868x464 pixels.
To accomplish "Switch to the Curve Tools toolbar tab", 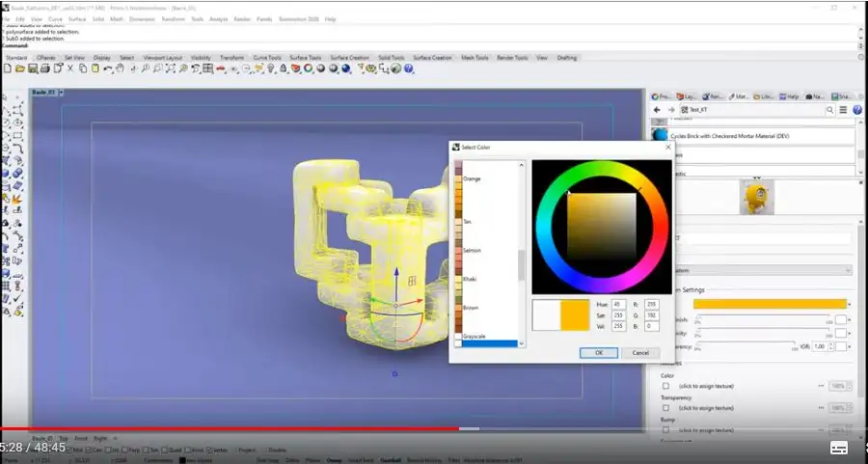I will (267, 58).
